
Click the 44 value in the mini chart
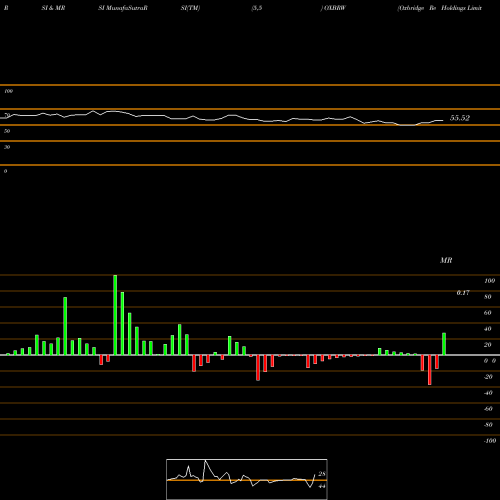point(322,486)
